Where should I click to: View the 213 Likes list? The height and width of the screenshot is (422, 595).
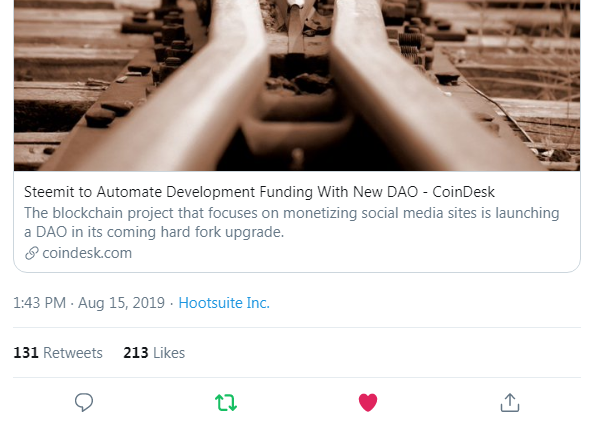[154, 353]
